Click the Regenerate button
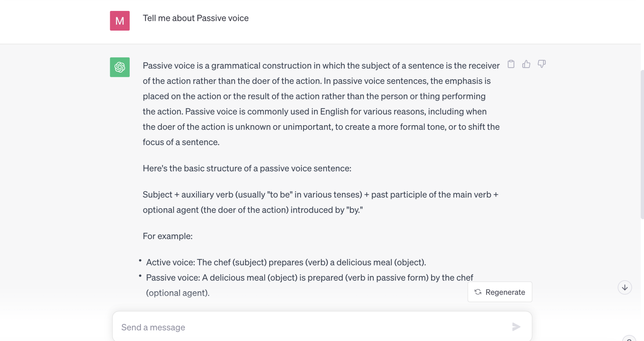The image size is (644, 341). pos(500,292)
